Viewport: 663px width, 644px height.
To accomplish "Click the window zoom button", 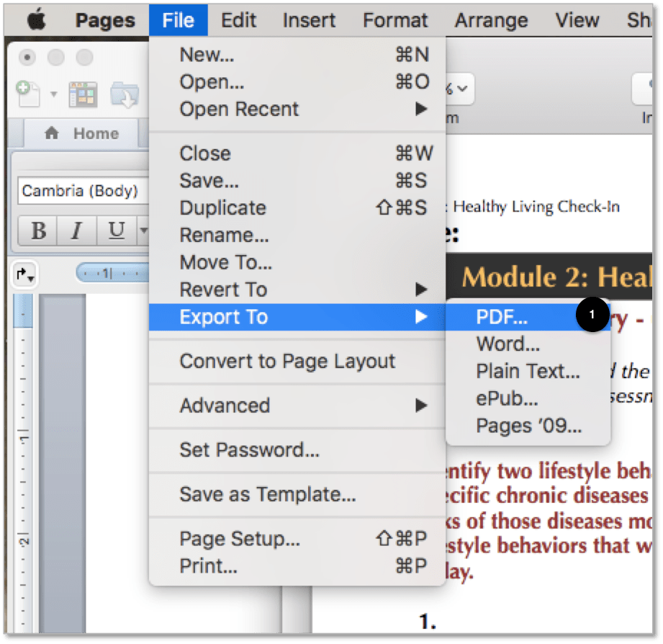I will [x=84, y=57].
